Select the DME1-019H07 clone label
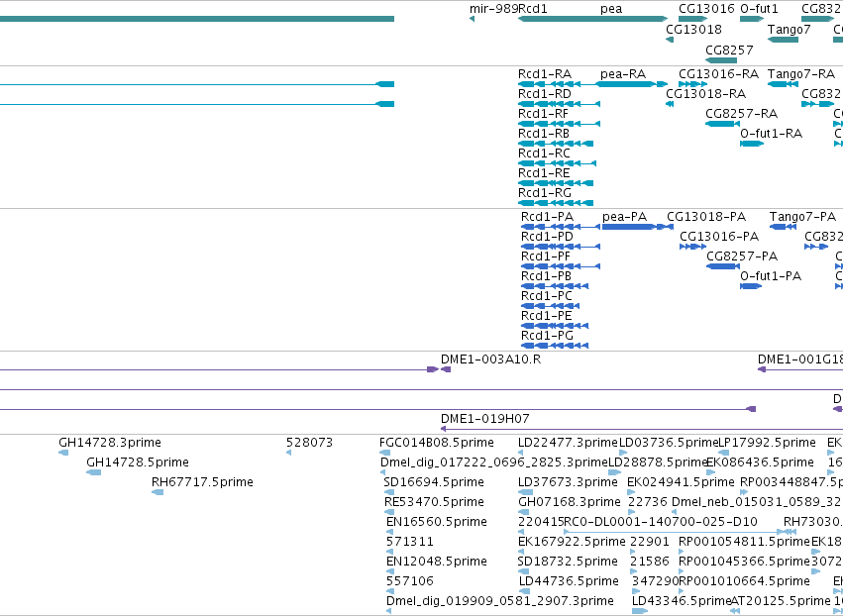 click(485, 419)
